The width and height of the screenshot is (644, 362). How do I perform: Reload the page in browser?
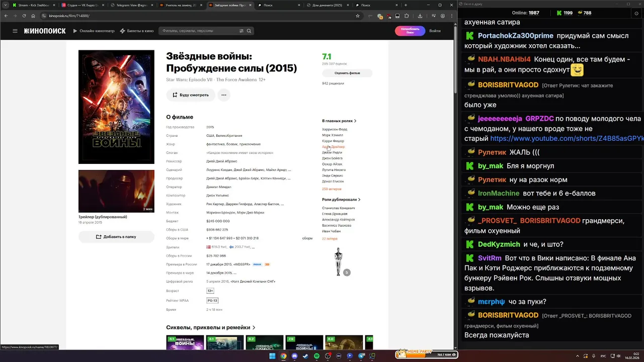pyautogui.click(x=24, y=16)
